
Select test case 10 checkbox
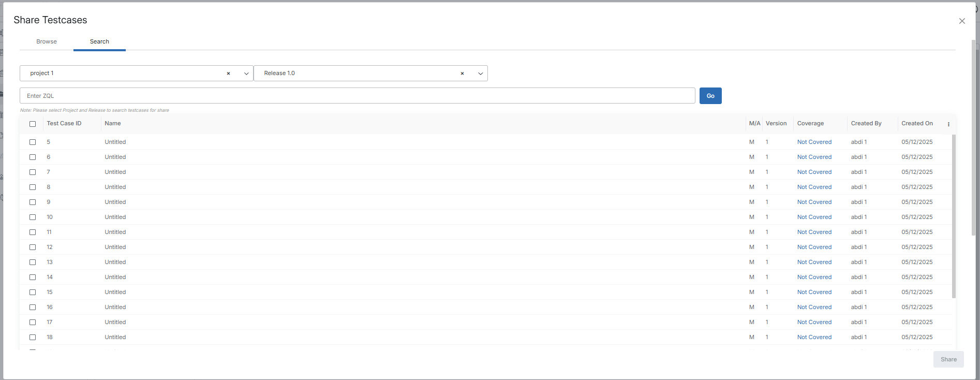(x=33, y=217)
